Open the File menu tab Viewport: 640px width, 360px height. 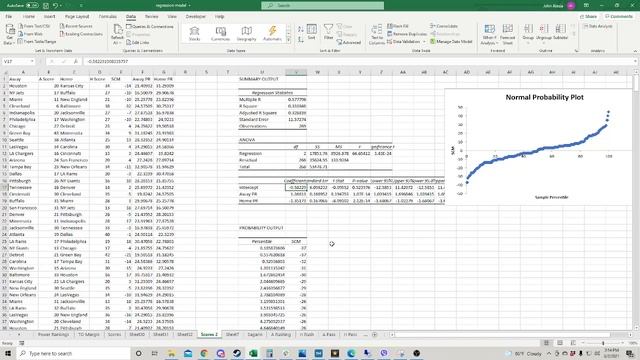click(x=9, y=16)
